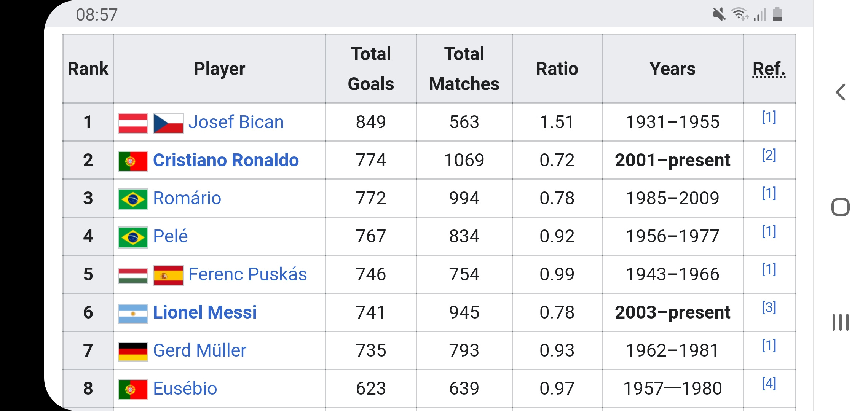Screen dimensions: 868x411
Task: Open the Eusébio player link
Action: point(185,389)
